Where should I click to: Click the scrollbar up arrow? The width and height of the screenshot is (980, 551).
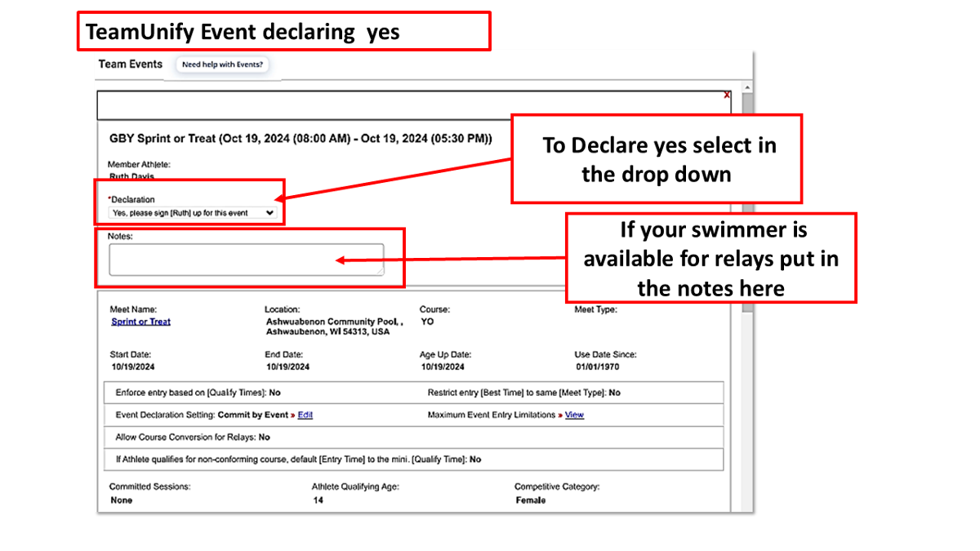[746, 87]
